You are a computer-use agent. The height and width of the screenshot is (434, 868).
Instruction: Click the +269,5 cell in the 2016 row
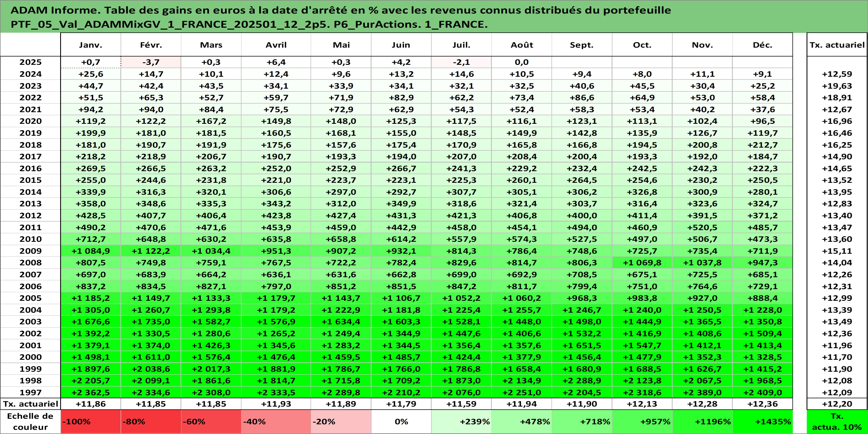click(x=91, y=168)
